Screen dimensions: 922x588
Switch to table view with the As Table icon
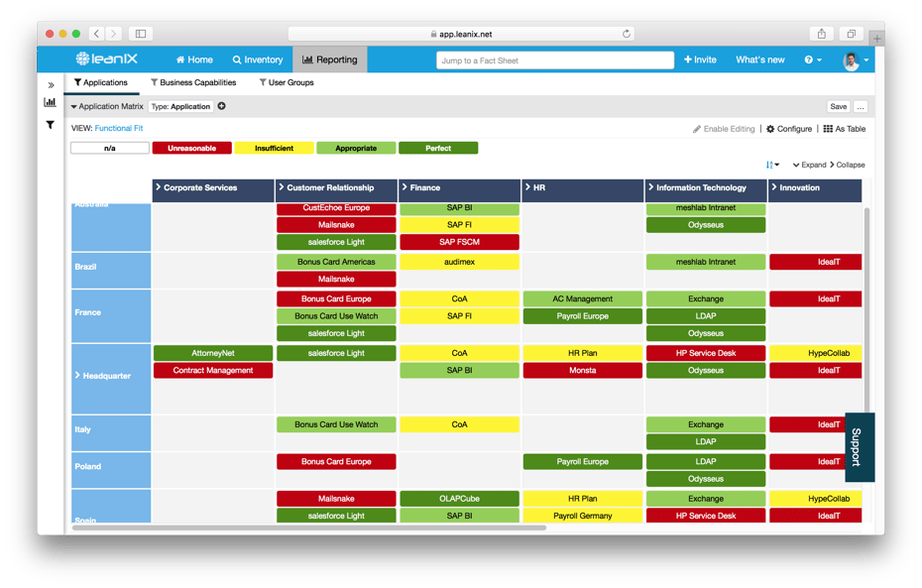(829, 129)
